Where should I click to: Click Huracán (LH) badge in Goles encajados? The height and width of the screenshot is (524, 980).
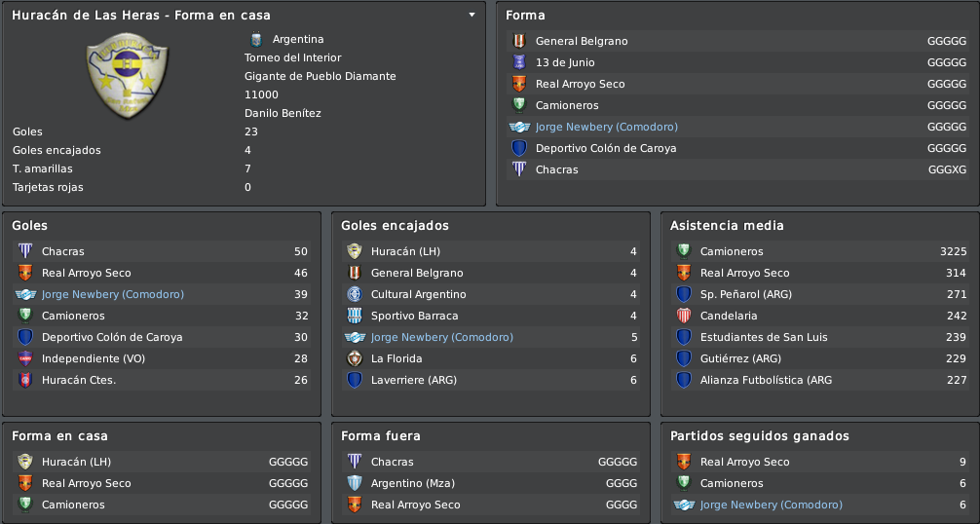[355, 251]
